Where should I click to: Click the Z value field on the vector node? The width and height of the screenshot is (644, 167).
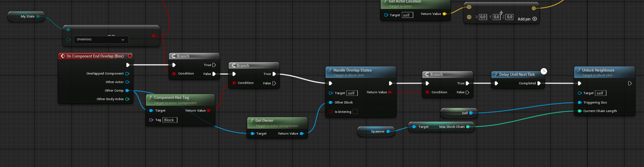pos(509,17)
